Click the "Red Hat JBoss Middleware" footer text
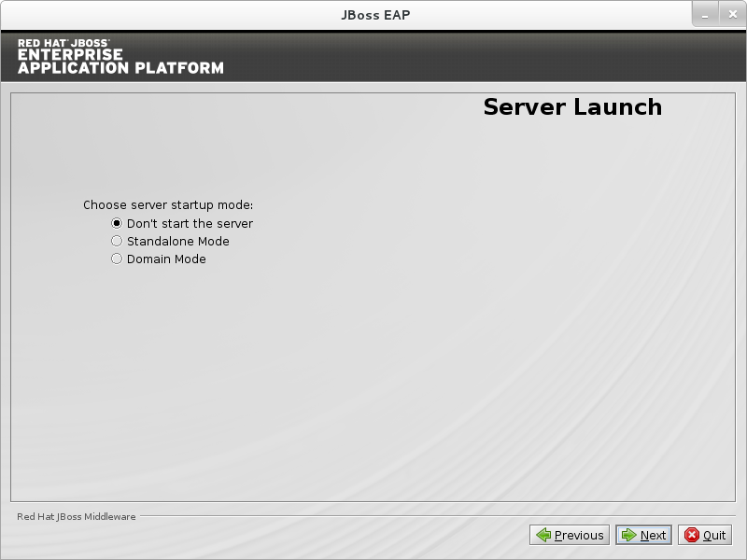This screenshot has height=560, width=747. pos(77,516)
